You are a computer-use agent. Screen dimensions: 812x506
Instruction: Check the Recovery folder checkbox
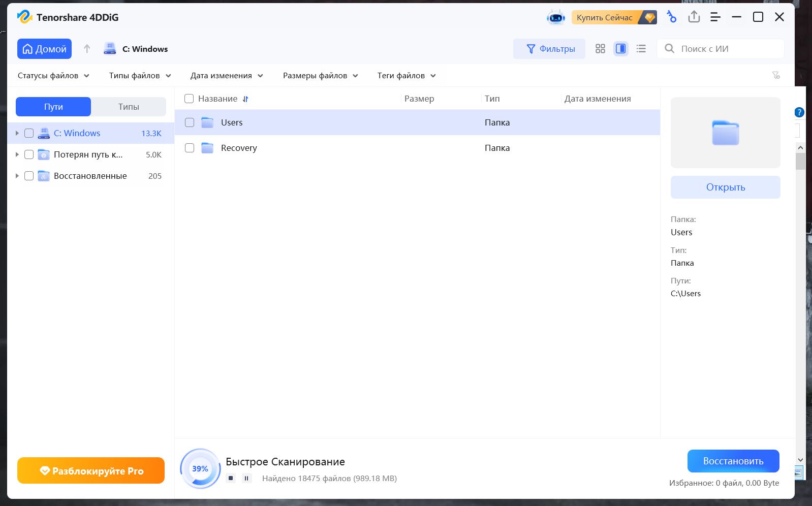(x=190, y=148)
